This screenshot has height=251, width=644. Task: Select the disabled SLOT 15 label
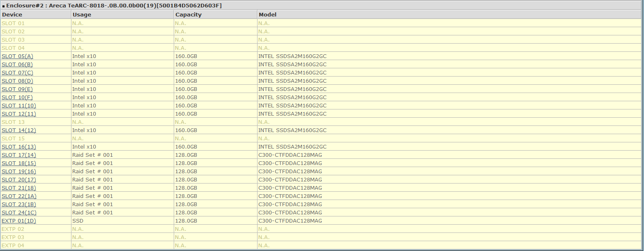[13, 138]
